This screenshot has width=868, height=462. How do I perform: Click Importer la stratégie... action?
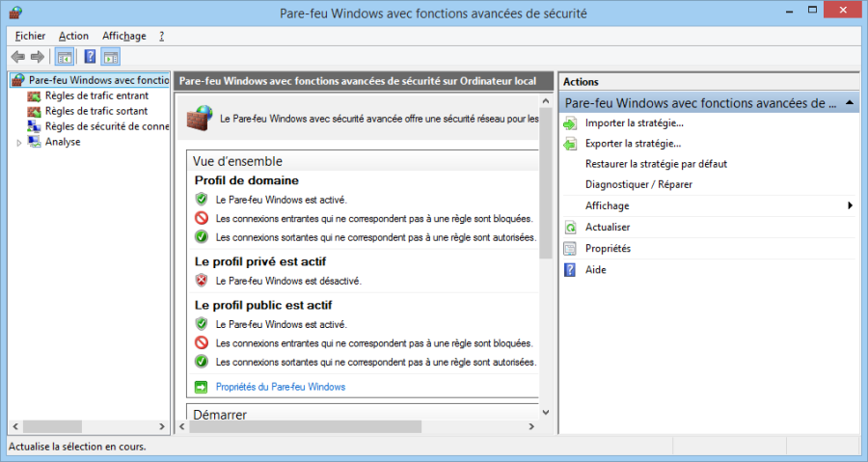click(x=635, y=123)
